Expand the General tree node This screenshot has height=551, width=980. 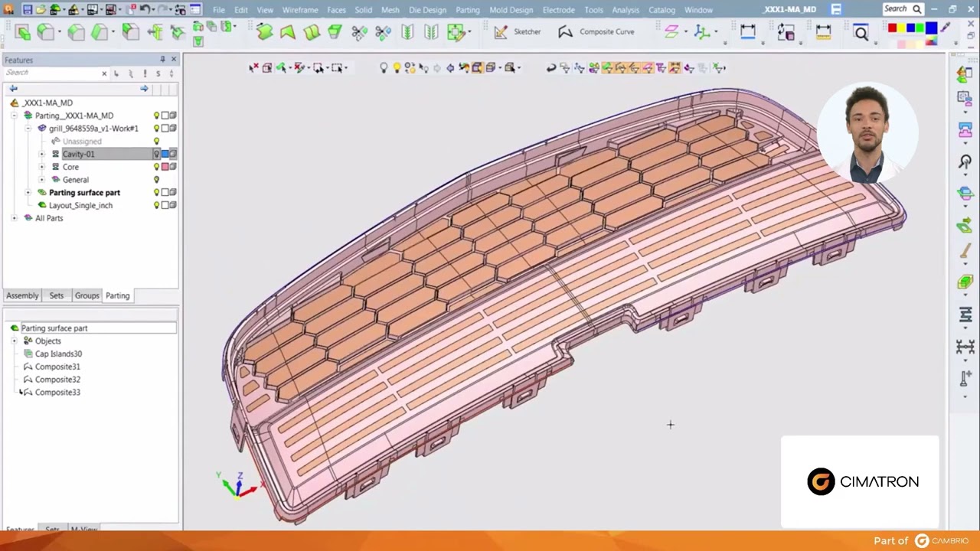coord(42,180)
